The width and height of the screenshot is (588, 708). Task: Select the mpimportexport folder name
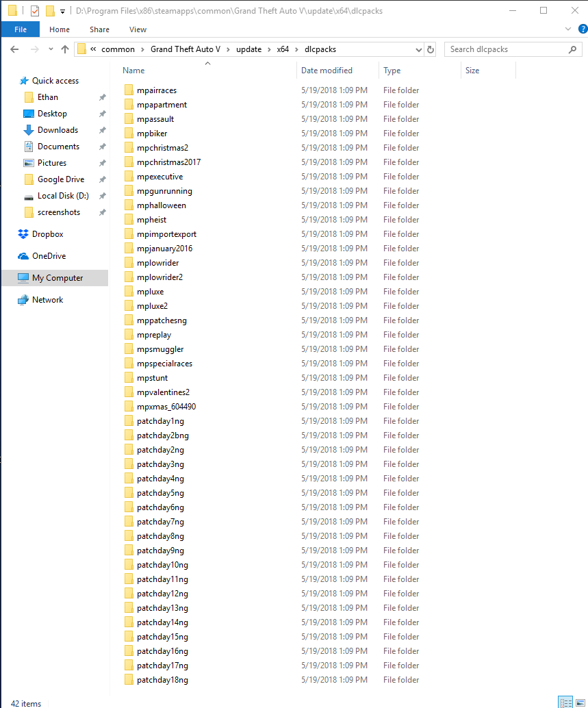(166, 234)
